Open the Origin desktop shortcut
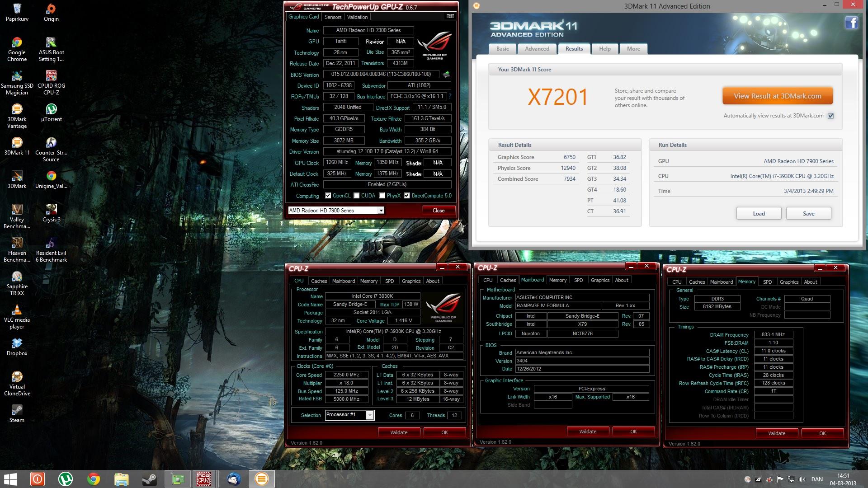This screenshot has height=488, width=868. (x=51, y=12)
